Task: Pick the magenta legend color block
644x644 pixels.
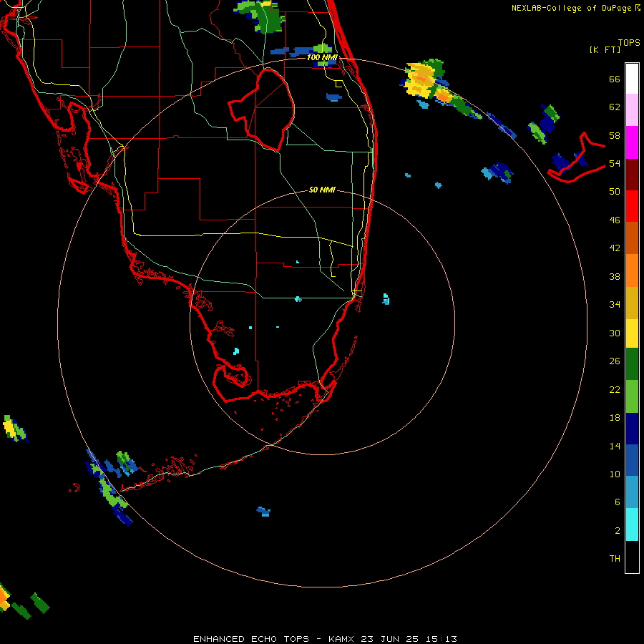Action: point(632,142)
